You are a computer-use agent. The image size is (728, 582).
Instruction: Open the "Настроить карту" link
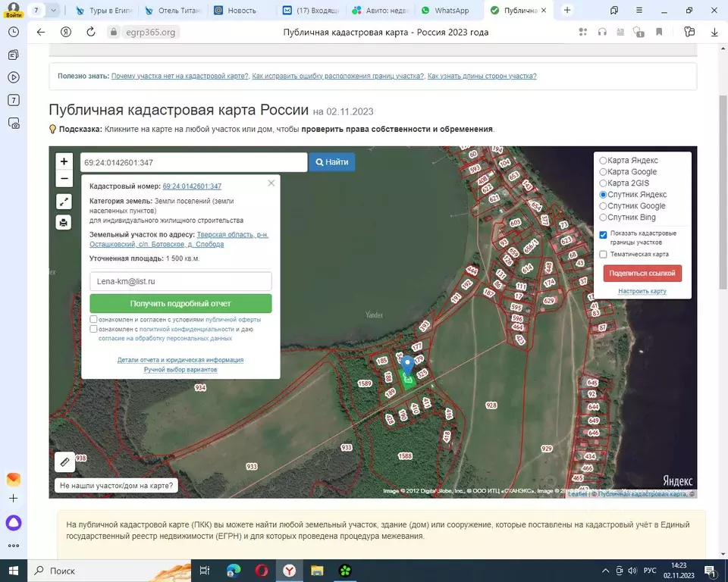click(642, 291)
